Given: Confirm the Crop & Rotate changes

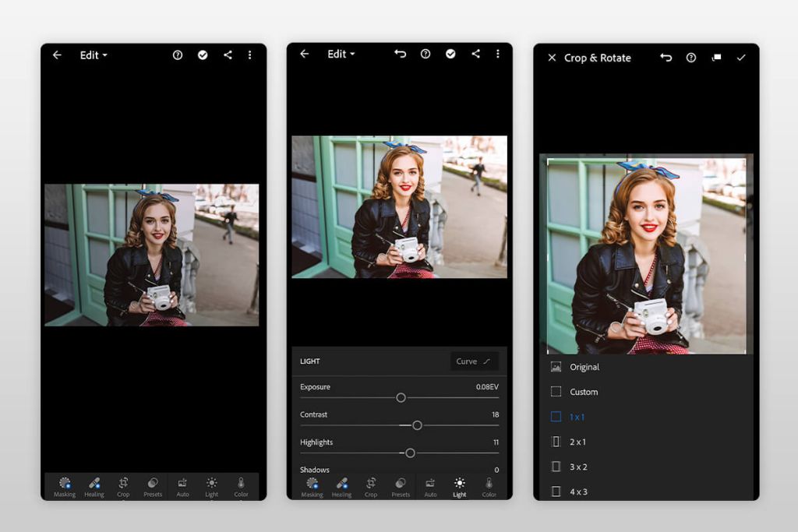Looking at the screenshot, I should click(x=741, y=58).
